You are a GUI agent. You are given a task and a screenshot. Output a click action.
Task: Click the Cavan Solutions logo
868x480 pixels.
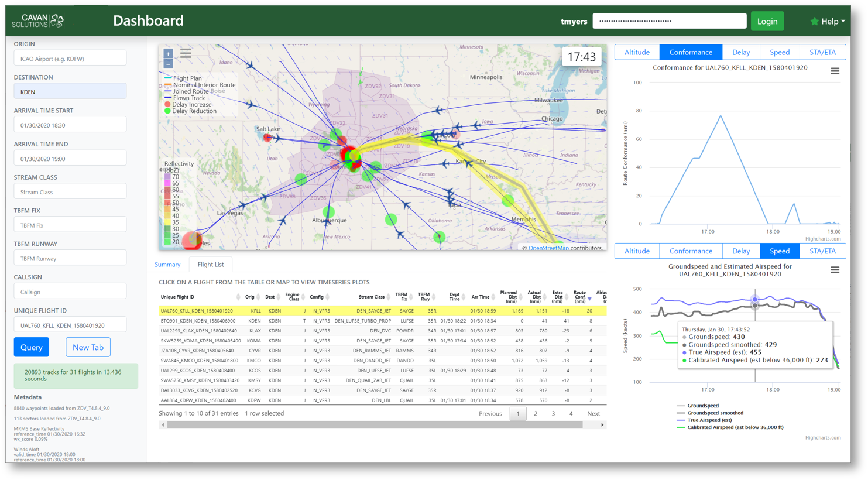pyautogui.click(x=38, y=21)
